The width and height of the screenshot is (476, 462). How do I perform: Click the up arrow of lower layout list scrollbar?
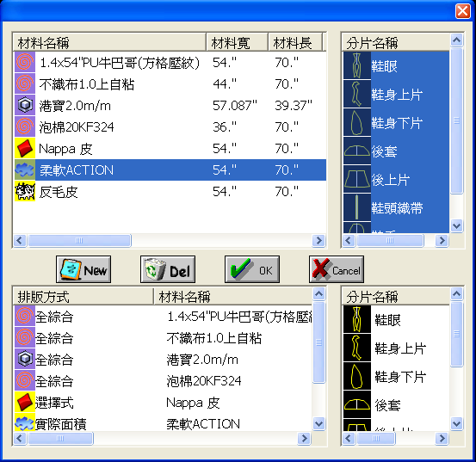tap(318, 293)
